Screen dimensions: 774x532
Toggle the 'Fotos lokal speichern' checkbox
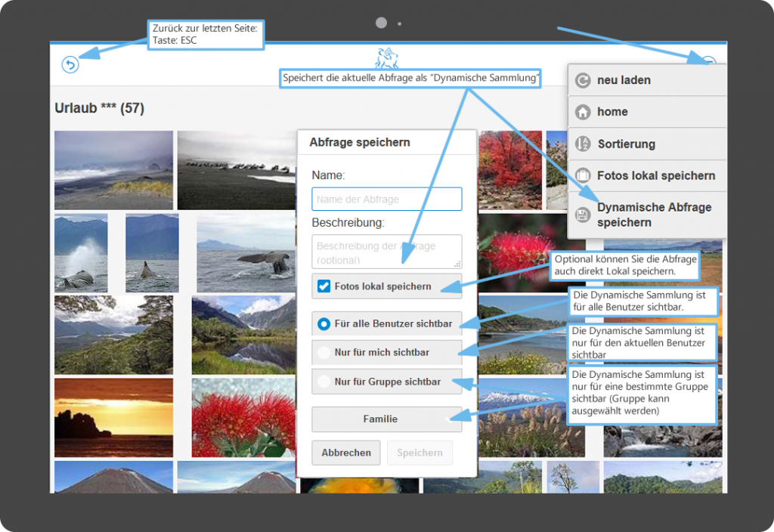pos(324,286)
